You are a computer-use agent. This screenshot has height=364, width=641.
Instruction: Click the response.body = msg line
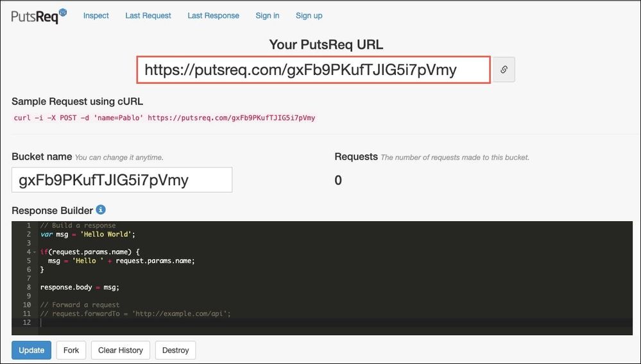coord(80,287)
